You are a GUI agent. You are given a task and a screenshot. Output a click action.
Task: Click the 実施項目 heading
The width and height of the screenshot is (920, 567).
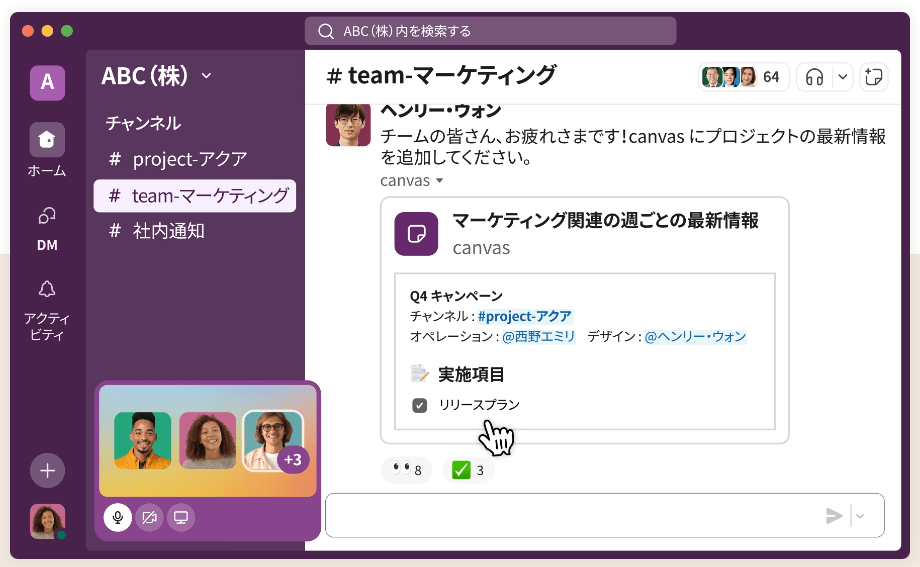[471, 374]
